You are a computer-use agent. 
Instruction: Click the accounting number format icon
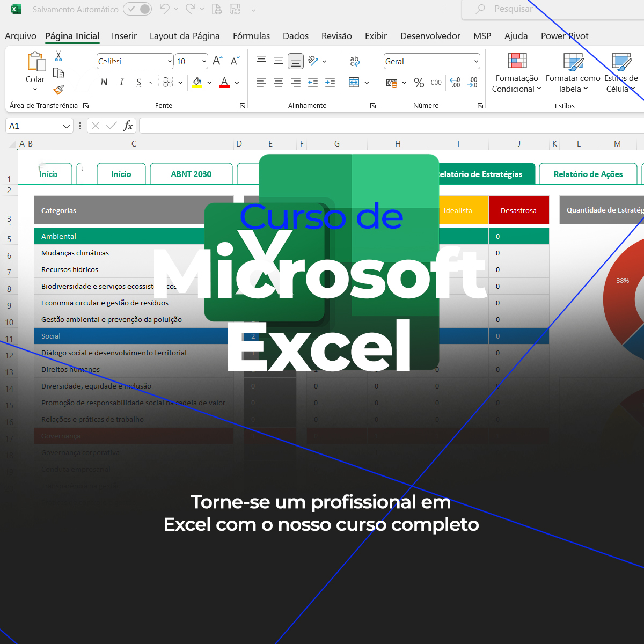click(392, 83)
